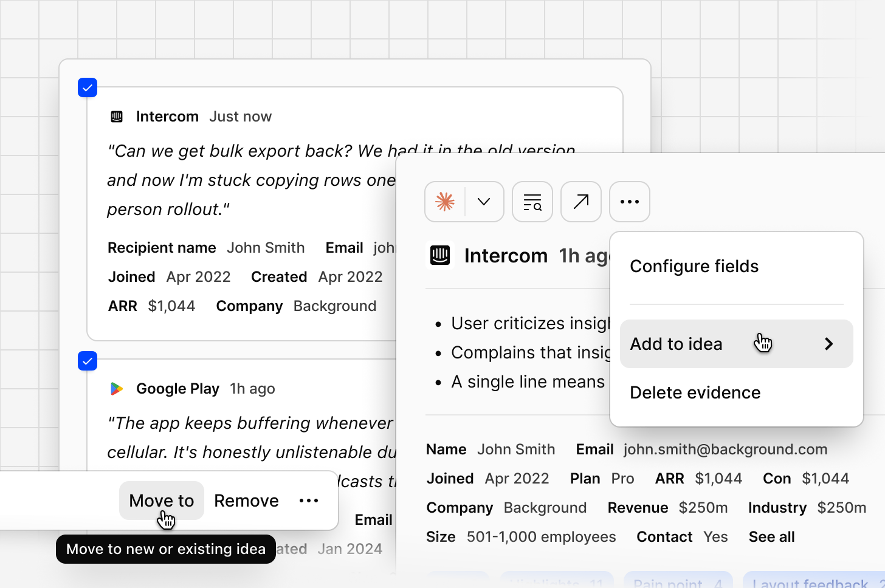The height and width of the screenshot is (588, 885).
Task: Click the Plan Pro value
Action: pos(622,479)
